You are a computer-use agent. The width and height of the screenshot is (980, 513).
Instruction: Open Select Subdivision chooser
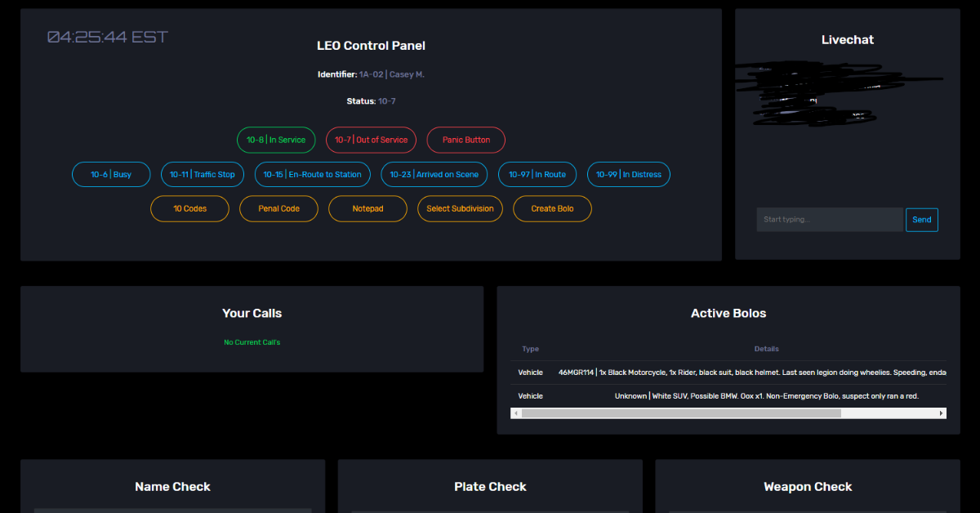click(x=460, y=209)
